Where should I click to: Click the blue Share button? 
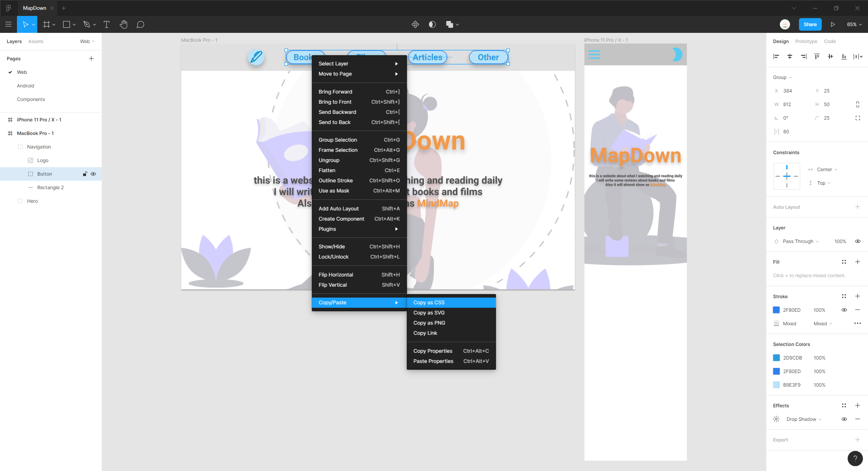[x=810, y=24]
